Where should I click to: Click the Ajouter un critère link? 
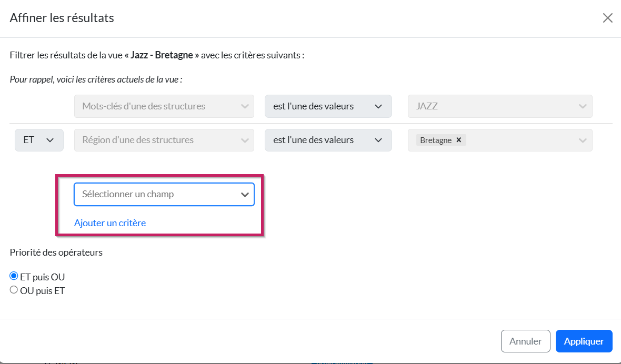pyautogui.click(x=110, y=223)
